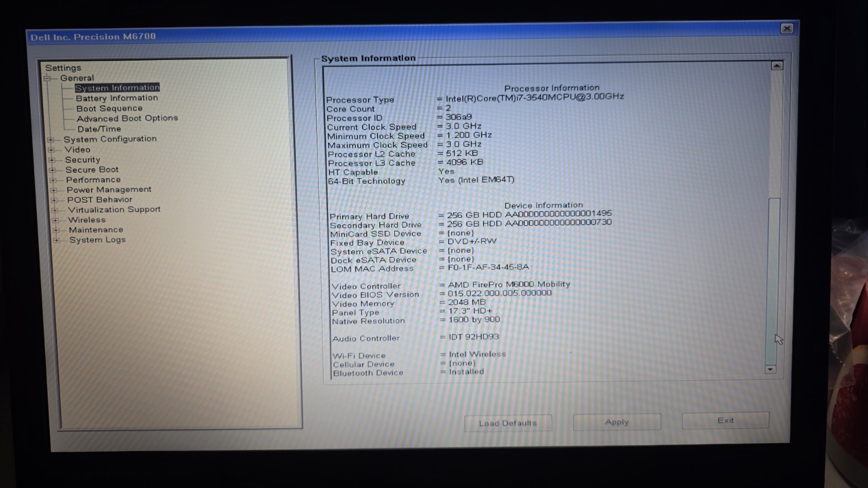Click the Wi-Fi Device Intel Wireless value
Image resolution: width=868 pixels, height=488 pixels.
pos(477,354)
